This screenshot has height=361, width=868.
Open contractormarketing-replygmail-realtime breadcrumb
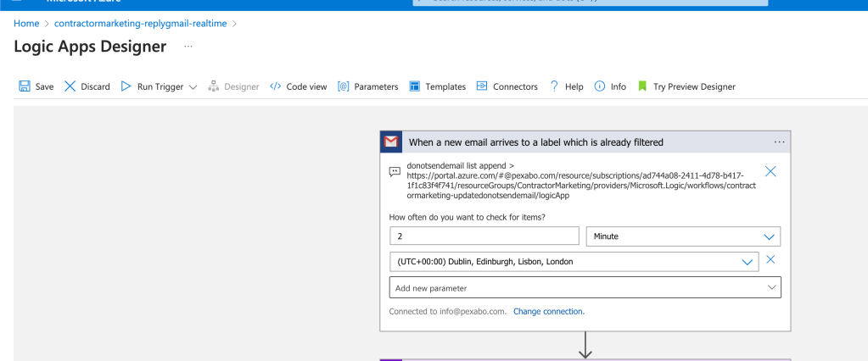pyautogui.click(x=141, y=24)
